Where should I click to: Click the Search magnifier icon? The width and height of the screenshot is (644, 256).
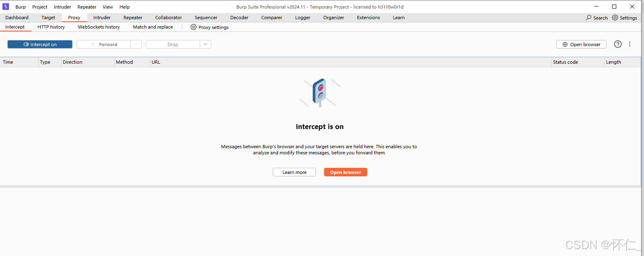pyautogui.click(x=589, y=18)
